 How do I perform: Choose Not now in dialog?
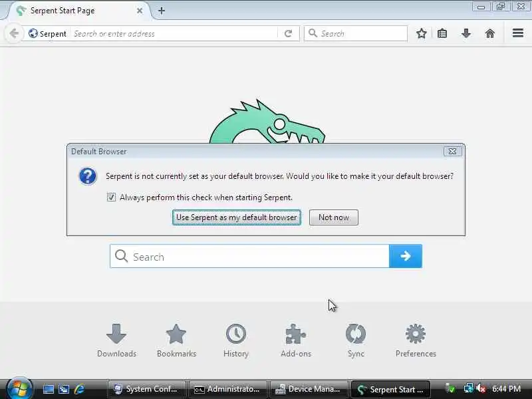click(x=334, y=217)
